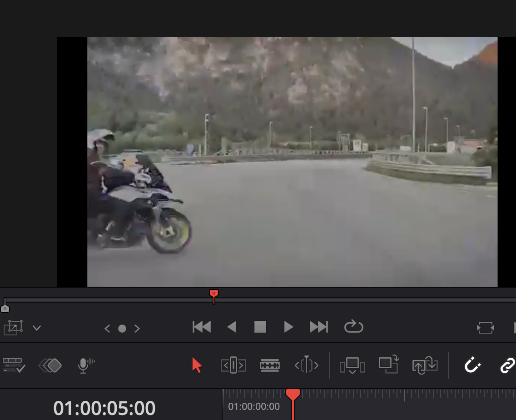Click the 01:00:05:00 timecode field
Viewport: 516px width, 420px height.
coord(104,408)
